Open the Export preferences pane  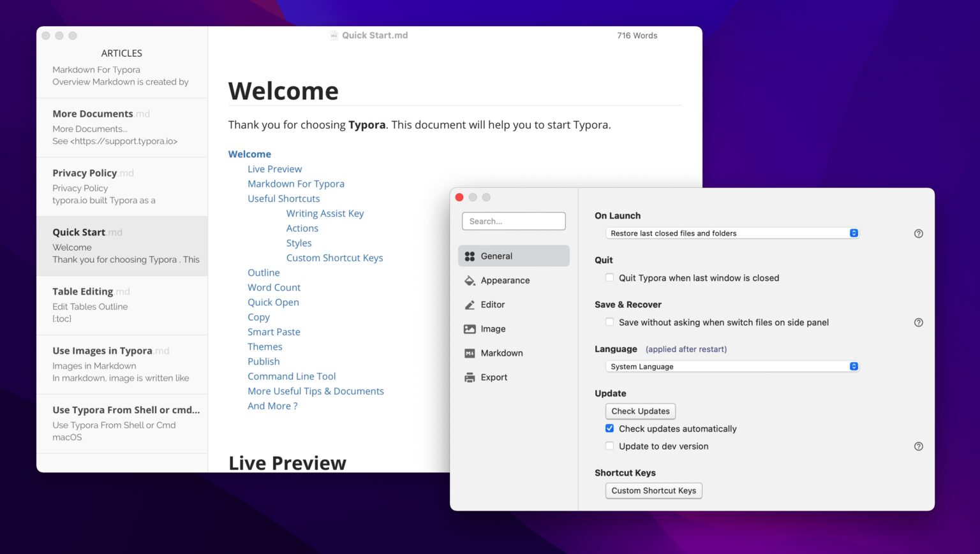tap(494, 377)
